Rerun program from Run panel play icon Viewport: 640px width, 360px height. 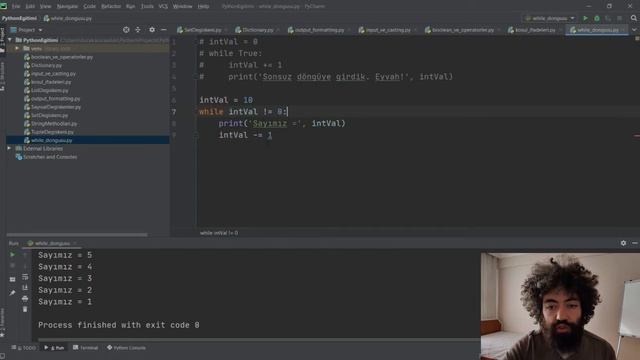12,255
